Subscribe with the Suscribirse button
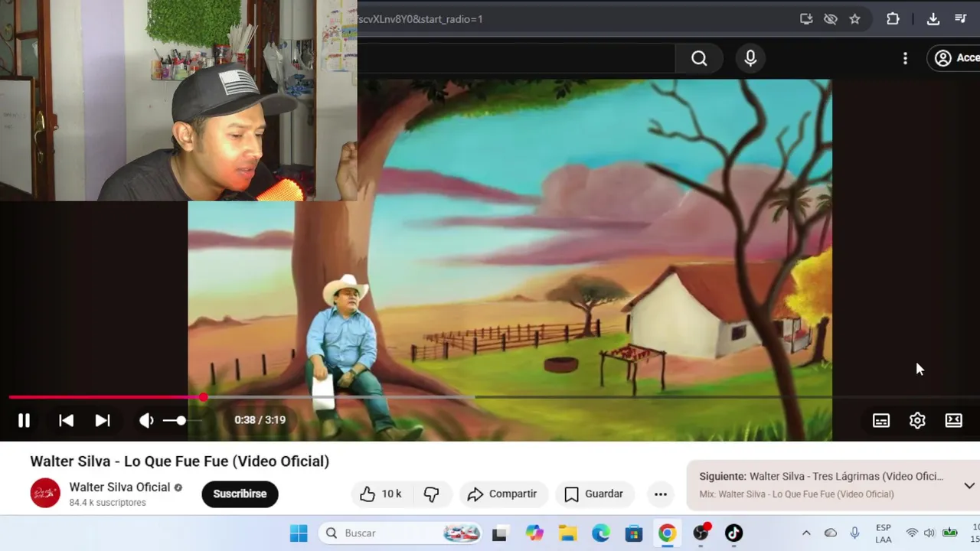The image size is (980, 551). pos(240,494)
